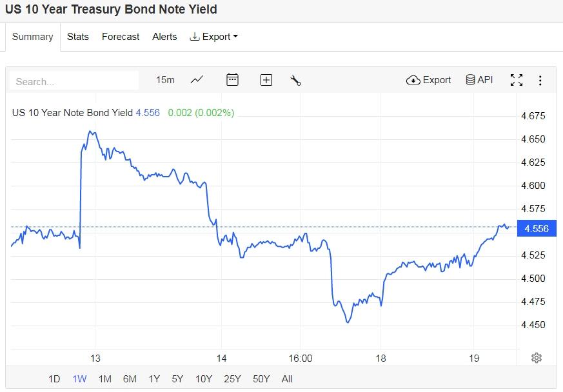Select the 1M time range
563x392 pixels.
105,379
